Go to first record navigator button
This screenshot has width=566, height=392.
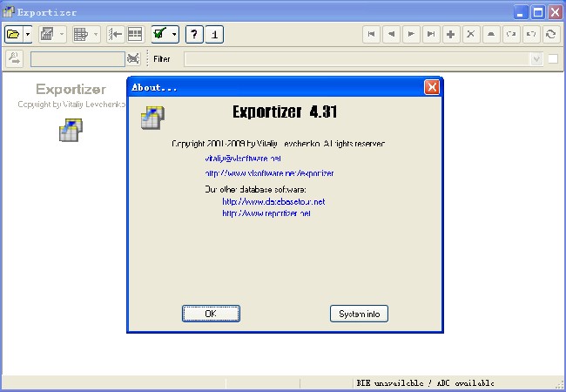[371, 34]
